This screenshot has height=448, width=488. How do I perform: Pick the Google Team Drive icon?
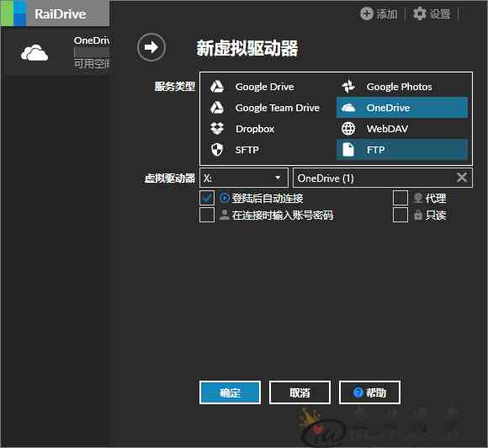pos(217,108)
